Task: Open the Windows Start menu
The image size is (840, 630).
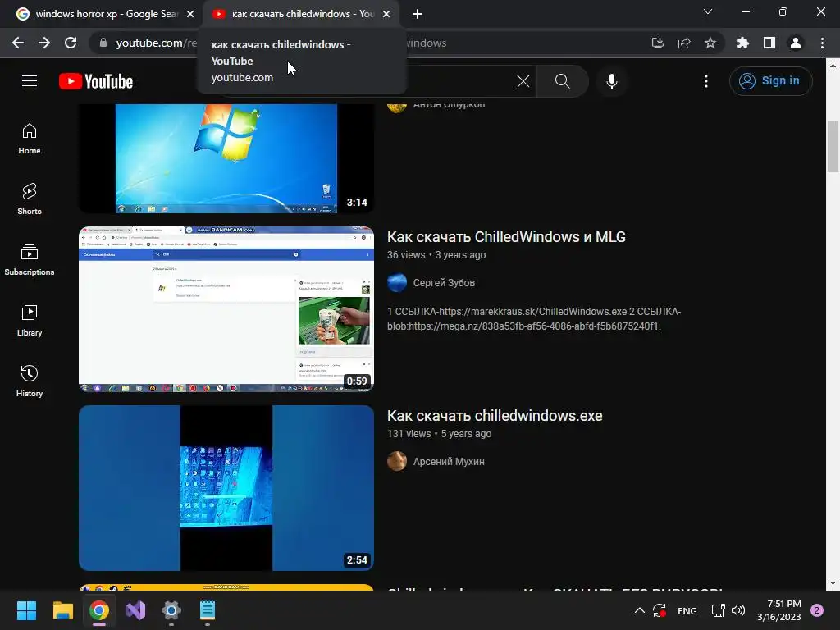Action: pos(26,610)
